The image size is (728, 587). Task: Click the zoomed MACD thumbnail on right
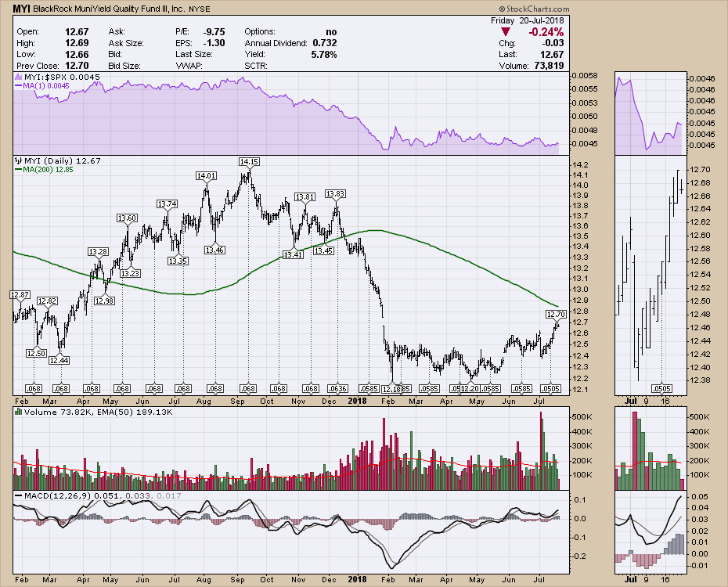650,532
